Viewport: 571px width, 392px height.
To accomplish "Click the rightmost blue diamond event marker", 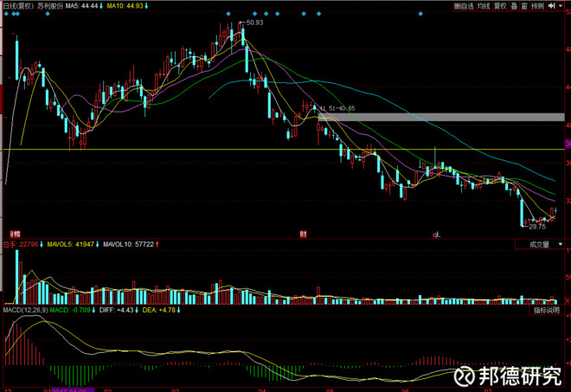I will tap(420, 14).
